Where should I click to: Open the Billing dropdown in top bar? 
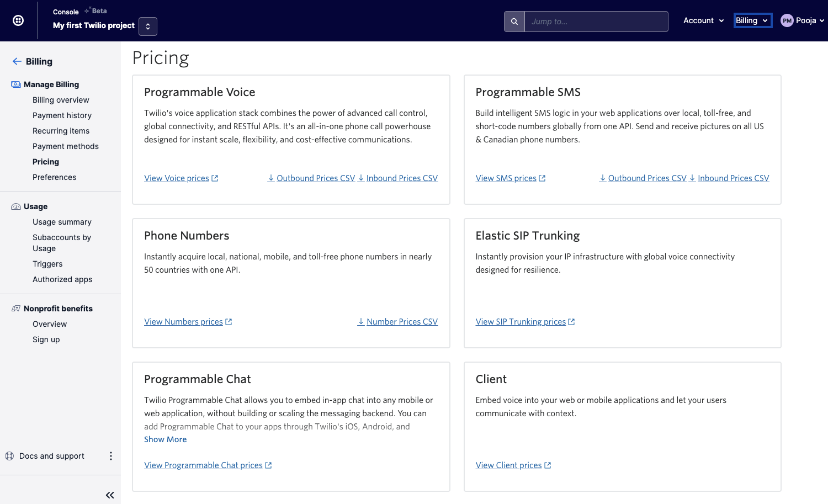coord(752,20)
